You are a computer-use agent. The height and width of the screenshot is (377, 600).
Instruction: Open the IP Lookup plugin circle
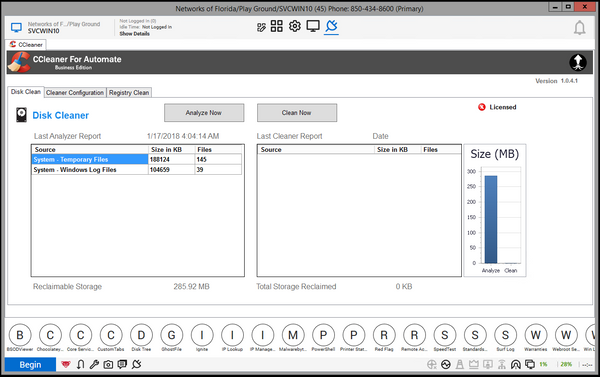pyautogui.click(x=232, y=335)
